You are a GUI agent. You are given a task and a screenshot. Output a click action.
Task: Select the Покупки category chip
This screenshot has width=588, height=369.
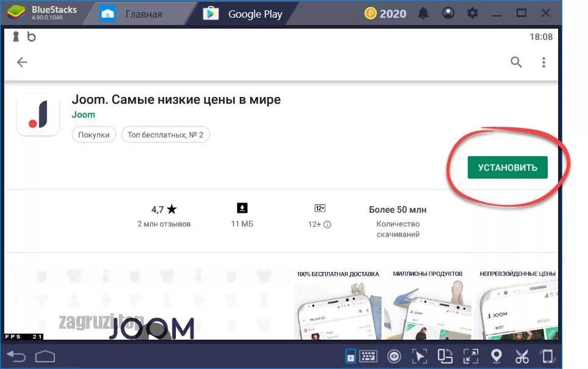(94, 135)
